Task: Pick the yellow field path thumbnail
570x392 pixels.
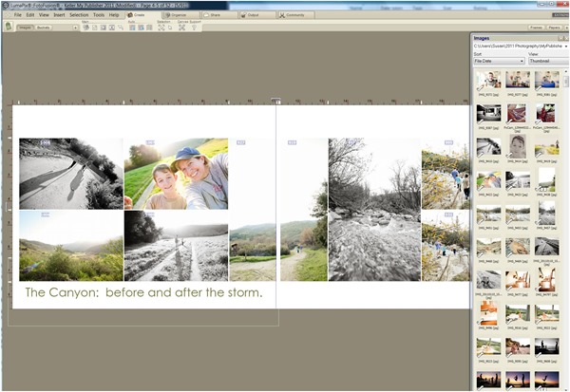Action: (x=547, y=147)
